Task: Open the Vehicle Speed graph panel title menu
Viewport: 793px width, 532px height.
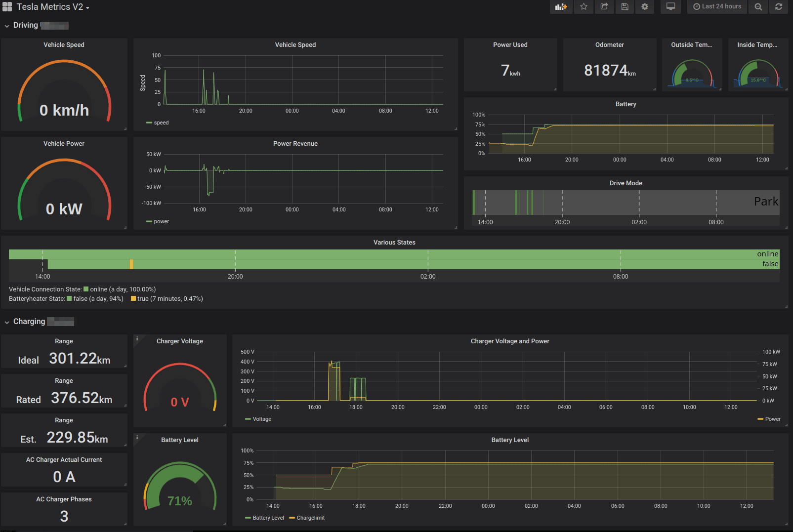Action: point(295,44)
